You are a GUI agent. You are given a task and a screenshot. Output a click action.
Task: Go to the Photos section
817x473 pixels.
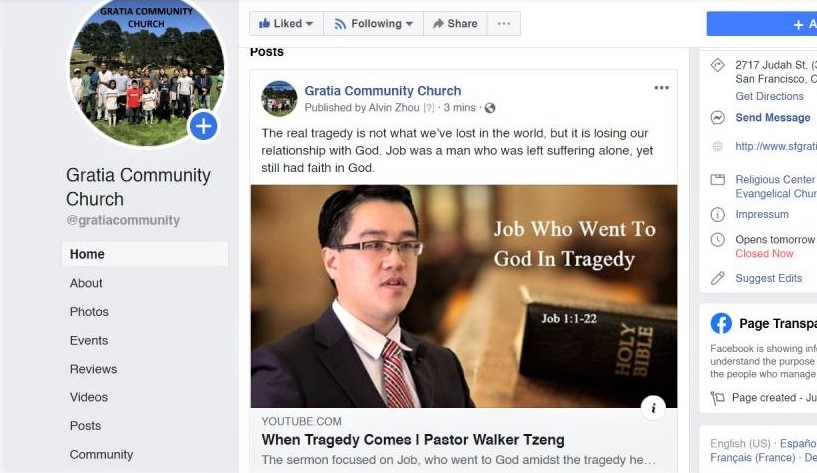89,312
